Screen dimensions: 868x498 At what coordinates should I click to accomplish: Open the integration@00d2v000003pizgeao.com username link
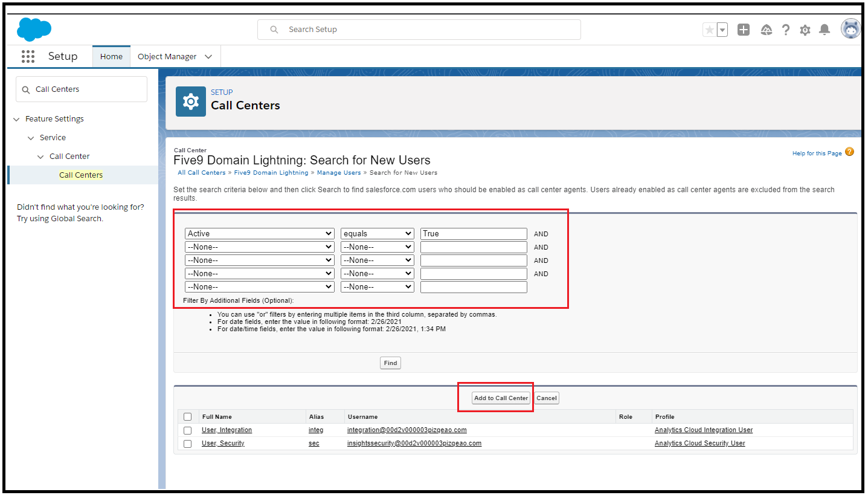click(x=407, y=430)
